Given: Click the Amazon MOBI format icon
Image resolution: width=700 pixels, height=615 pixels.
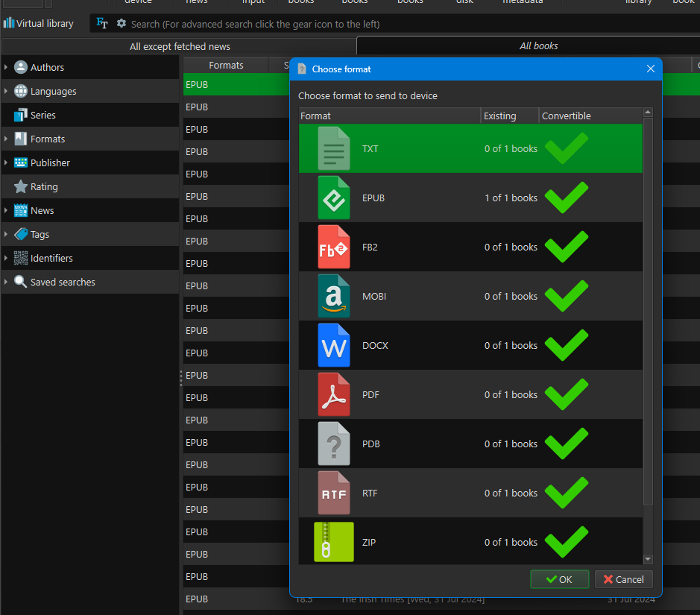Looking at the screenshot, I should click(x=333, y=296).
